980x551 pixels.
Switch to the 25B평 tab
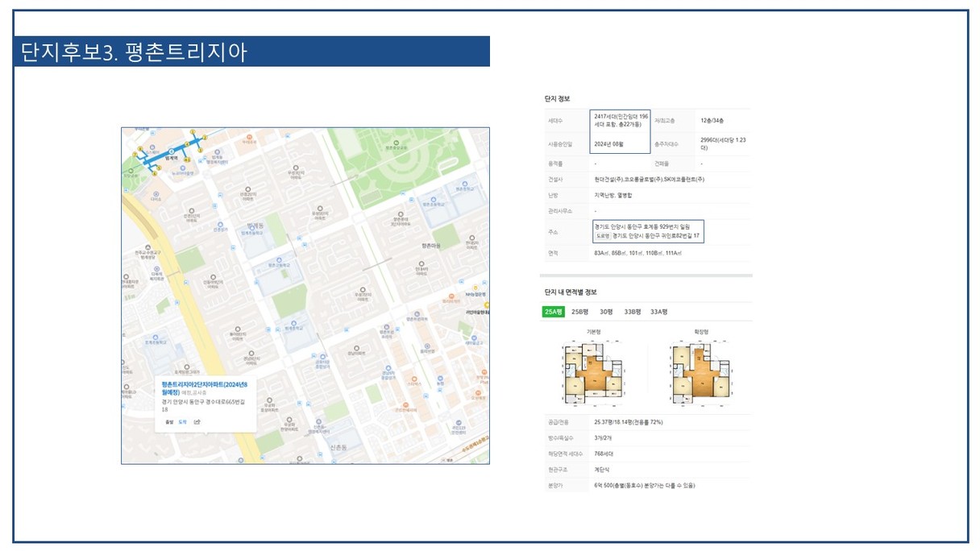pyautogui.click(x=581, y=312)
